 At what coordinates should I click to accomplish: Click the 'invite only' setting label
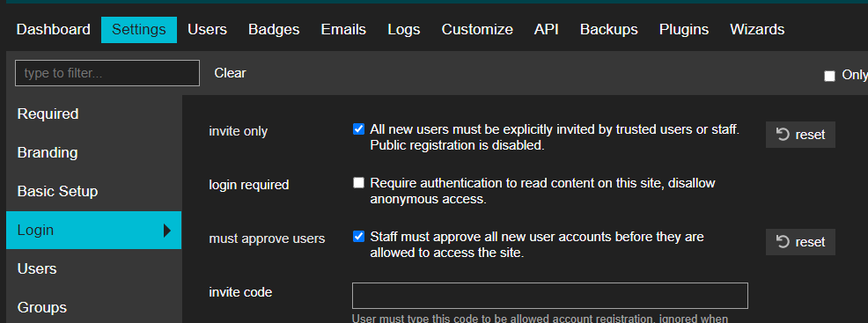(238, 132)
